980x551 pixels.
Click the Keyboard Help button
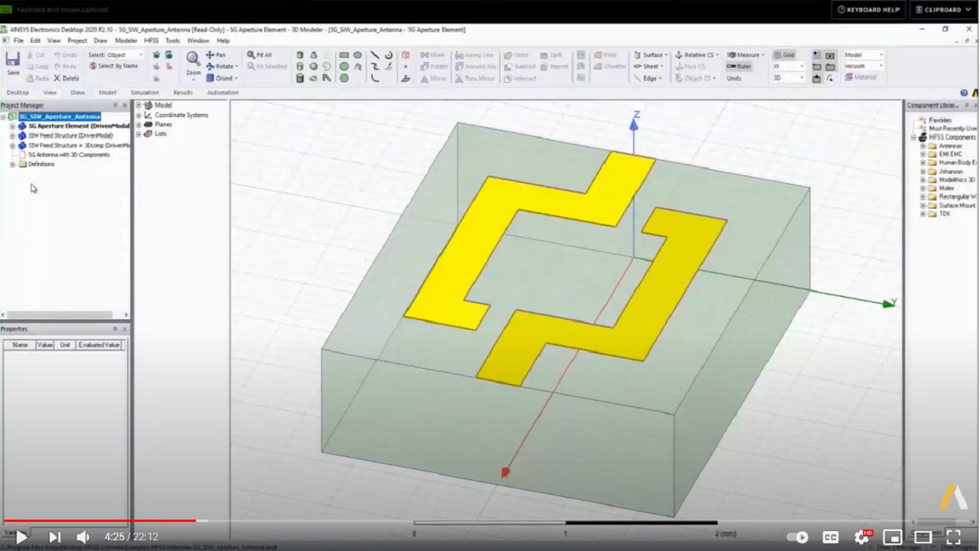coord(869,10)
